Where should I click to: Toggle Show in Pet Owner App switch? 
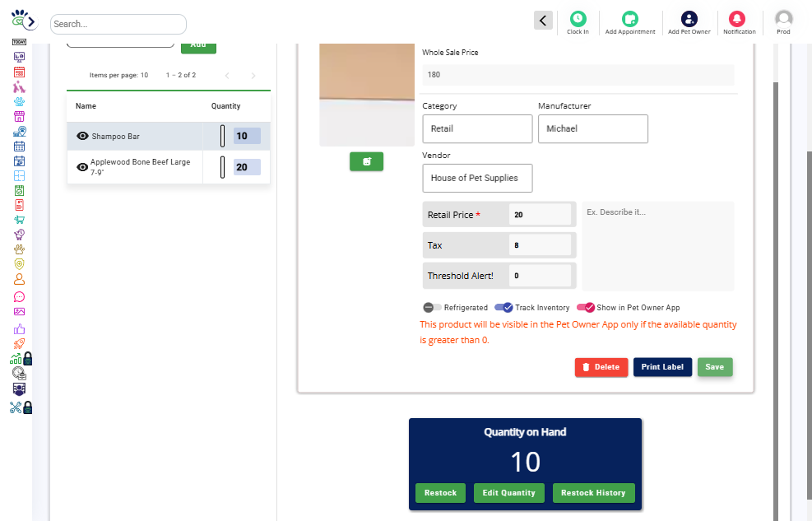[x=586, y=307]
